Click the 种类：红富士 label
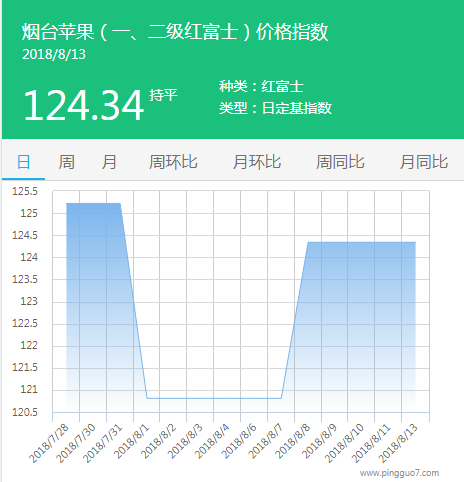This screenshot has height=482, width=464. (261, 87)
